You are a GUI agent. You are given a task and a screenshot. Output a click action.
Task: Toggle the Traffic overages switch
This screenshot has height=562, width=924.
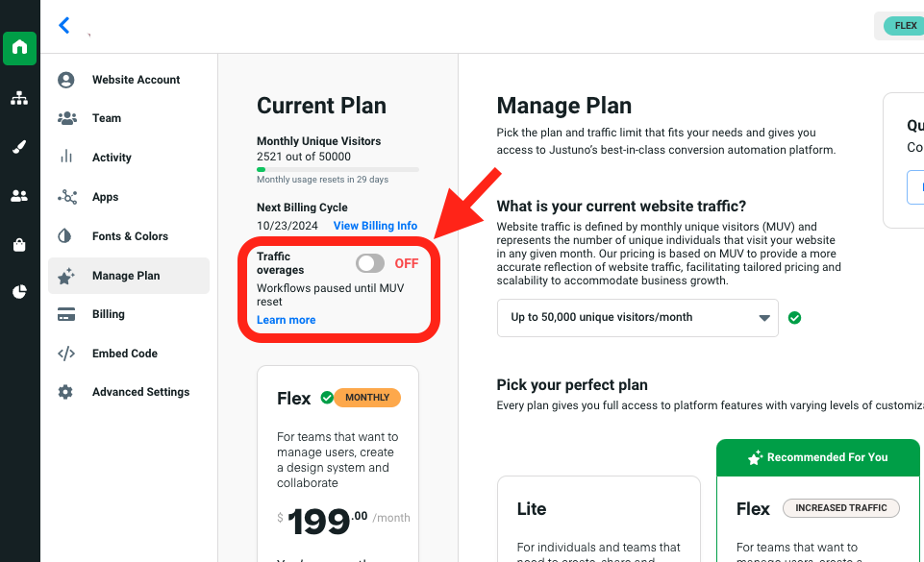pyautogui.click(x=370, y=263)
